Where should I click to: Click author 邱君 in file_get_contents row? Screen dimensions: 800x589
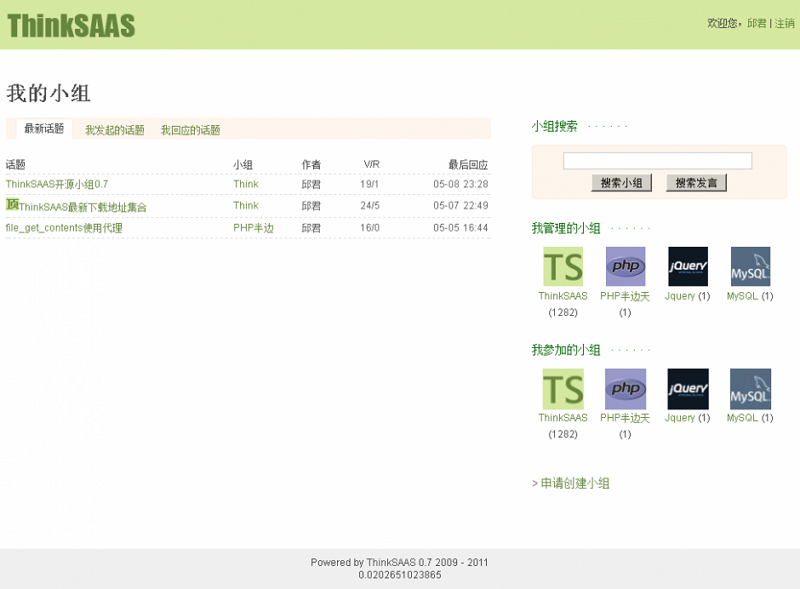click(311, 228)
